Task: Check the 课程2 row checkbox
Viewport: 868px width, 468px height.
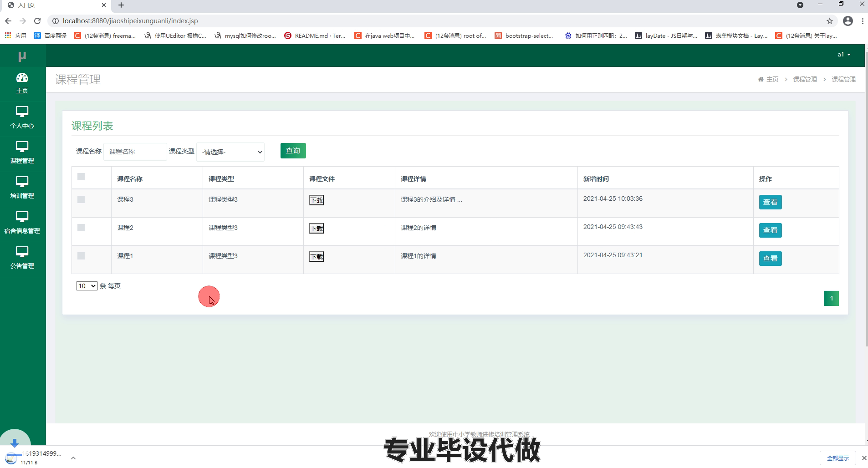Action: pyautogui.click(x=81, y=228)
